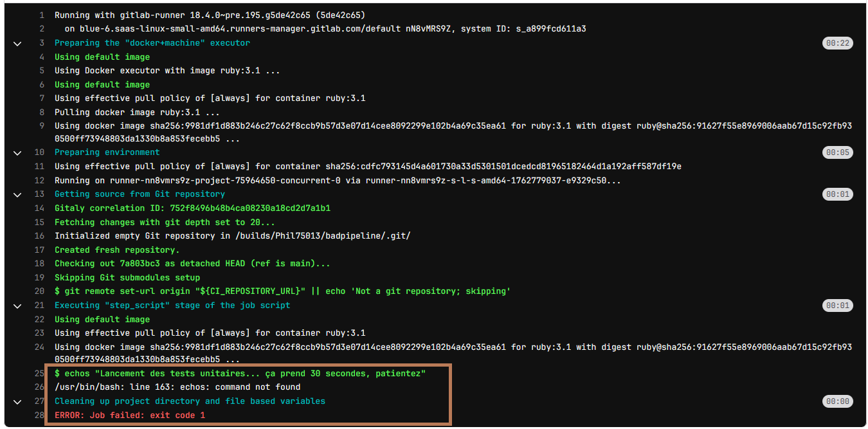The image size is (868, 429).
Task: Click 'Getting source from Git repository' header text
Action: pyautogui.click(x=140, y=194)
